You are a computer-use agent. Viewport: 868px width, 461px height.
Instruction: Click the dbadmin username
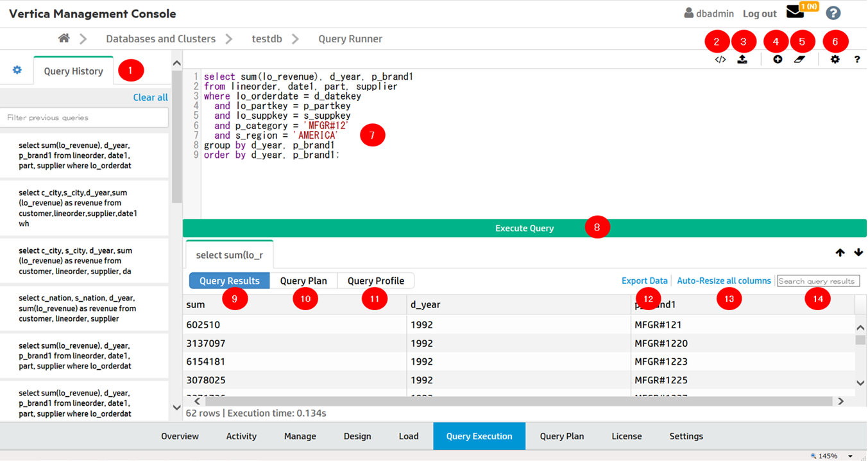pyautogui.click(x=715, y=13)
